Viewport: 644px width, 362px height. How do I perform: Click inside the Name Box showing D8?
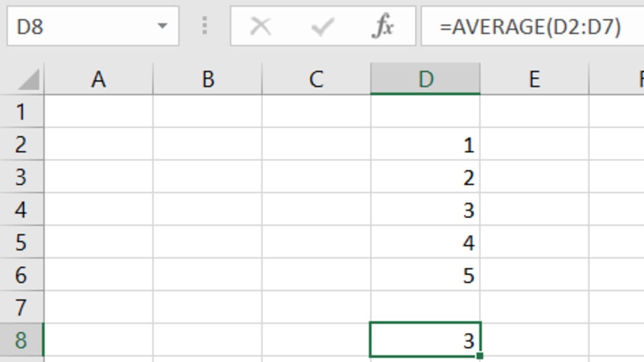[80, 26]
